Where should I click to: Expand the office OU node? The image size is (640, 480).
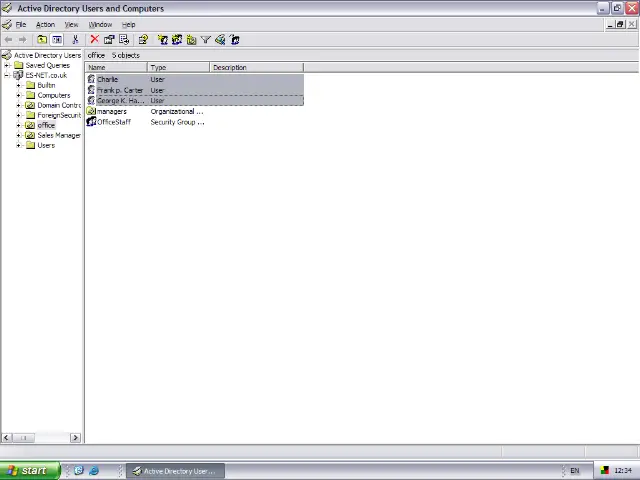pyautogui.click(x=18, y=125)
